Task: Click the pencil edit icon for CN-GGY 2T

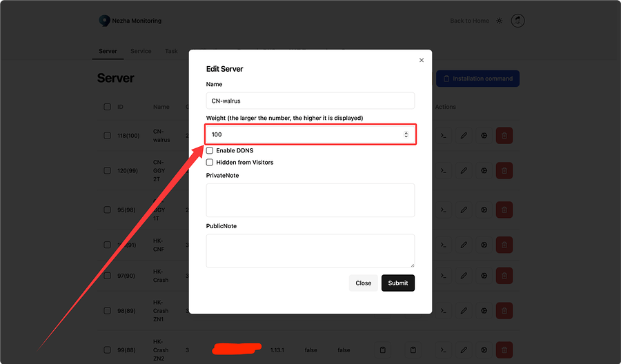Action: point(464,170)
